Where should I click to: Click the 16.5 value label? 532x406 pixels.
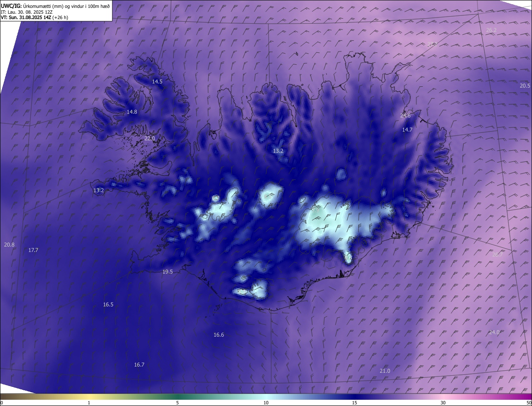108,305
